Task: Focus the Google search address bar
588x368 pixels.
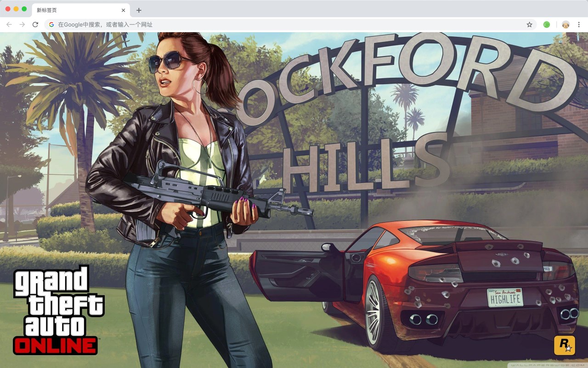Action: (290, 24)
